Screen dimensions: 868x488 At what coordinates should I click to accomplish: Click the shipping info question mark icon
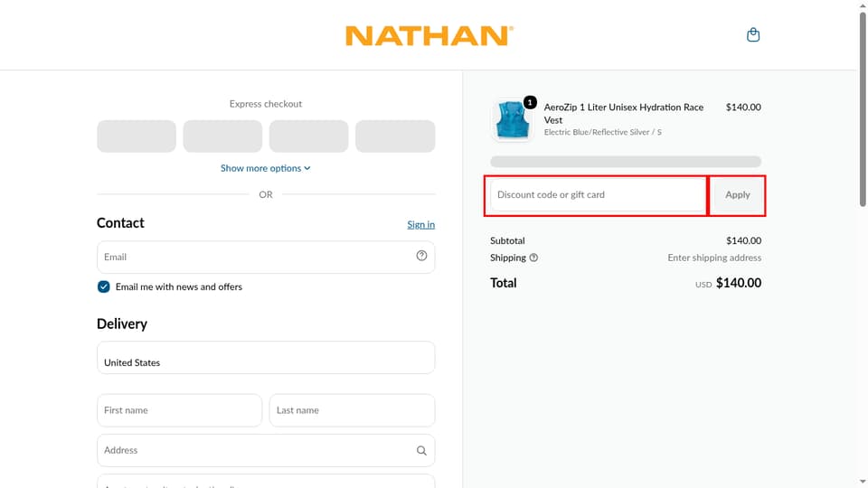pyautogui.click(x=533, y=258)
